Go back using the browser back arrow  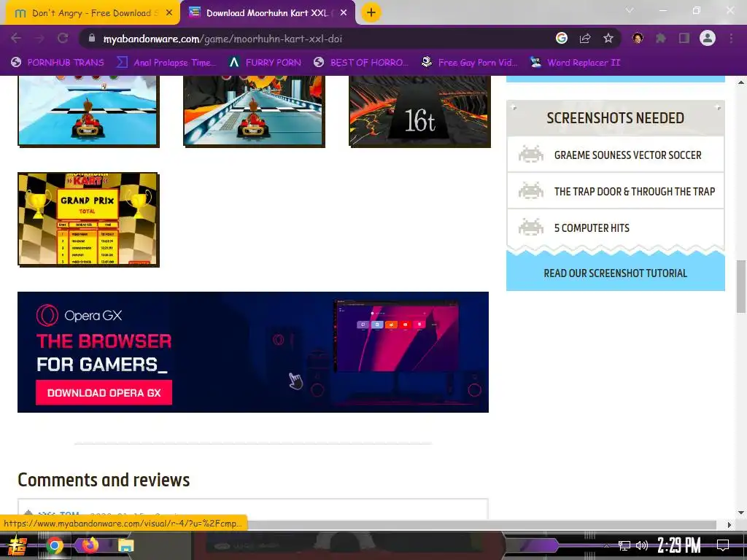click(x=16, y=39)
